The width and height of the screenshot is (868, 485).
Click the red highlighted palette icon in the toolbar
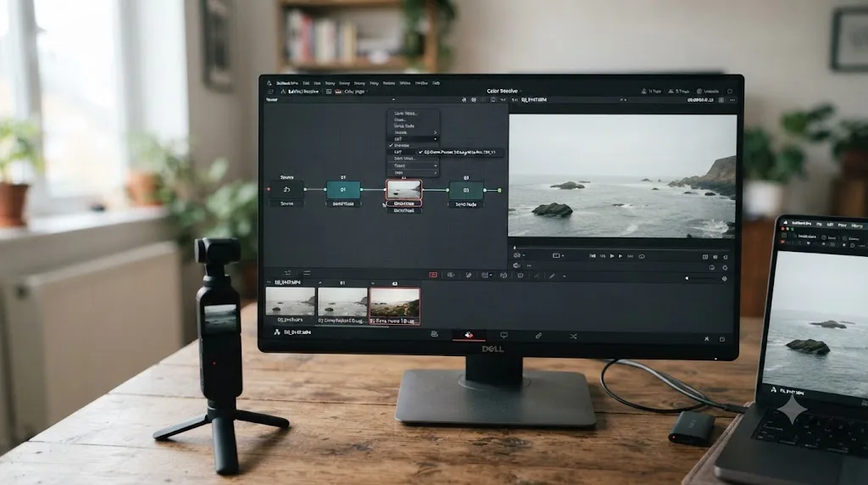(x=433, y=275)
